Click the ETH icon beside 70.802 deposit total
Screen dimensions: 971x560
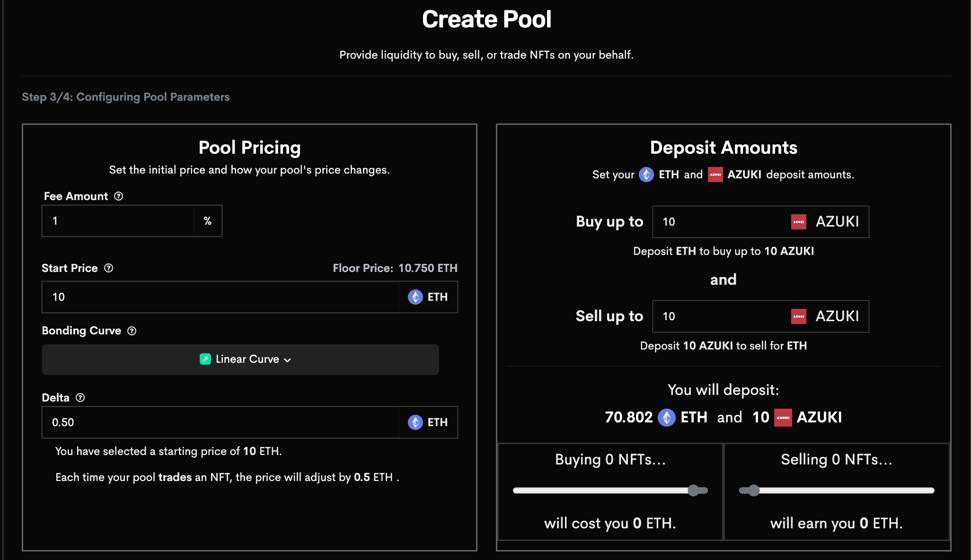(x=667, y=418)
